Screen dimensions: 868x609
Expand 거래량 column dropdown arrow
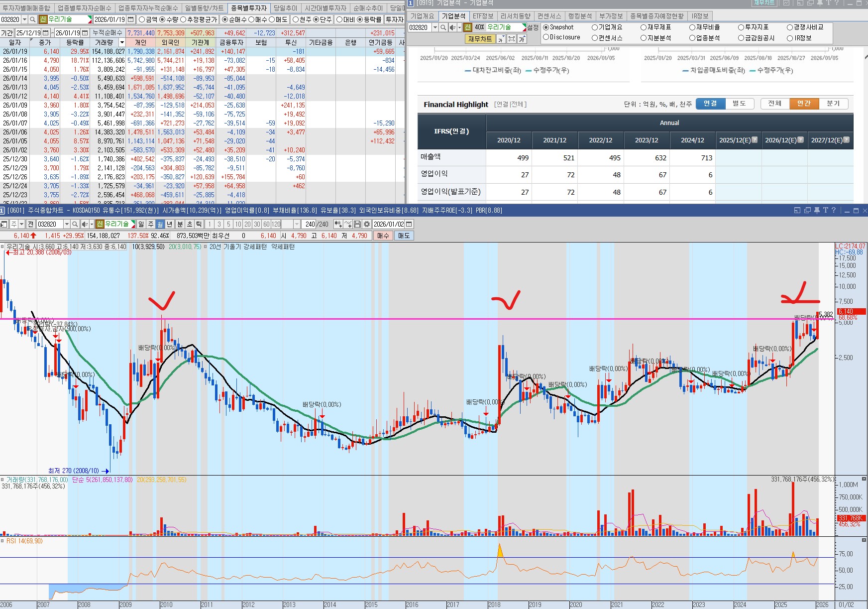tap(121, 42)
